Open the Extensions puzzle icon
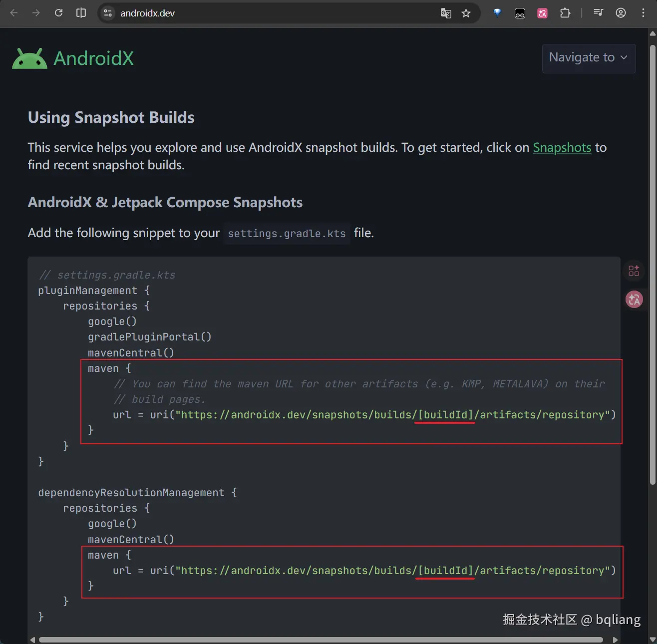Viewport: 657px width, 644px height. [565, 13]
